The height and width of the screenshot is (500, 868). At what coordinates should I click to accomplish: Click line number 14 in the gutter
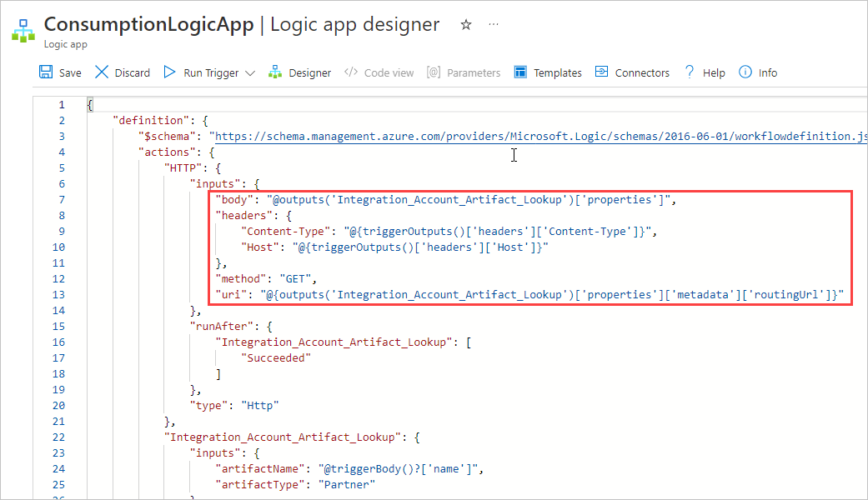tap(58, 310)
